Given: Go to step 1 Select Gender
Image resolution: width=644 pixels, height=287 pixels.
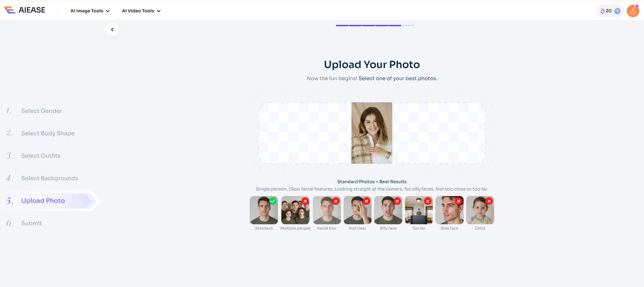Looking at the screenshot, I should [42, 111].
